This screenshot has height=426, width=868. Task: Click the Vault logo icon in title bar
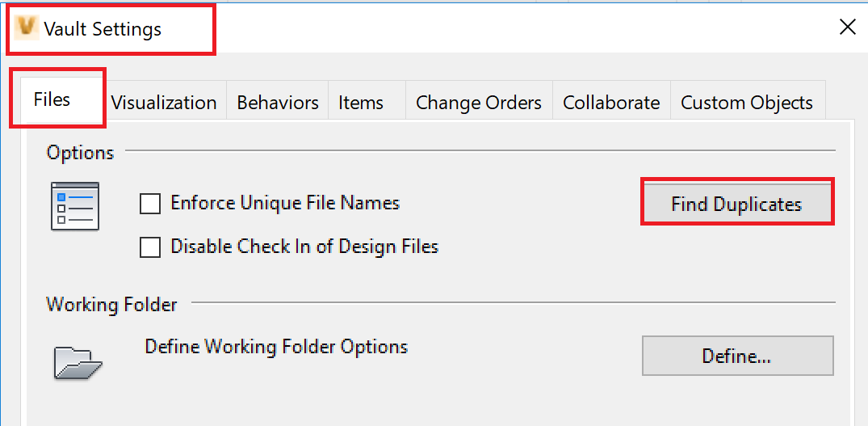pos(27,28)
